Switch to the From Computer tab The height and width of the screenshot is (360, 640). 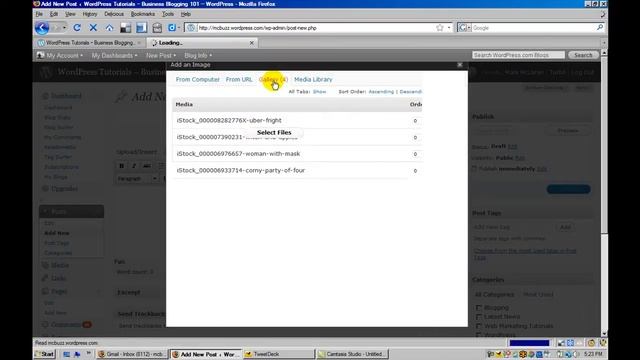pos(198,80)
